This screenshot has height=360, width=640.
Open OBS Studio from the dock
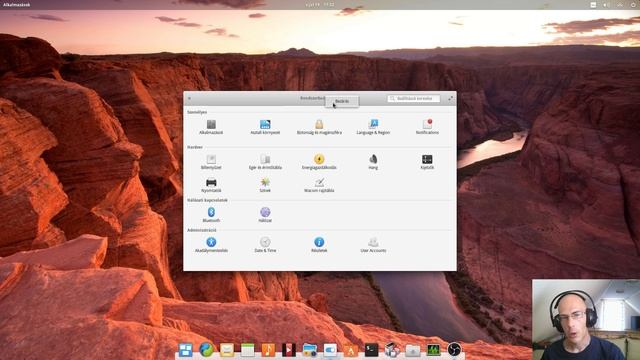pyautogui.click(x=454, y=350)
